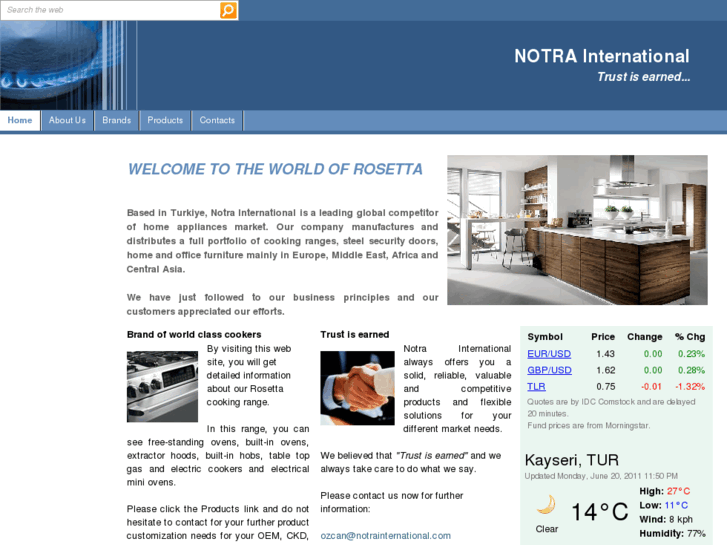Go to the About Us page
727x545 pixels.
tap(67, 121)
